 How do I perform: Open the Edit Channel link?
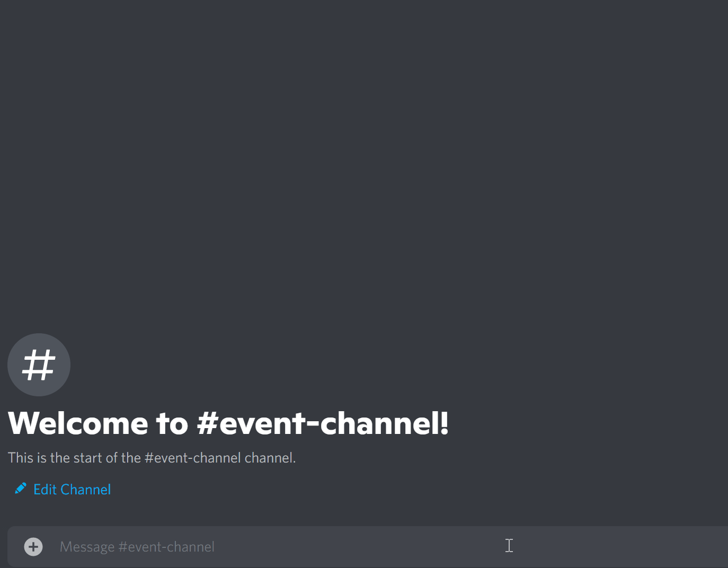click(x=63, y=489)
